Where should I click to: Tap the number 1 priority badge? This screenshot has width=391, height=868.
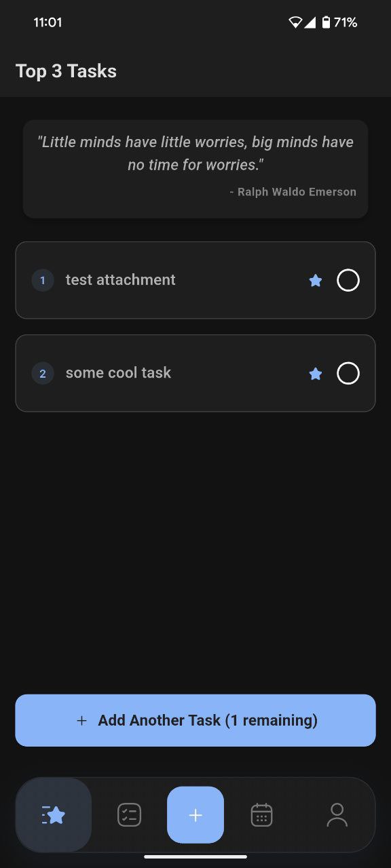pyautogui.click(x=43, y=280)
